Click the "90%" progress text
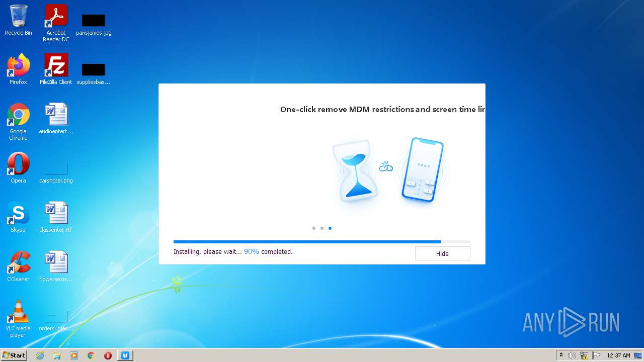644x362 pixels. [x=252, y=251]
